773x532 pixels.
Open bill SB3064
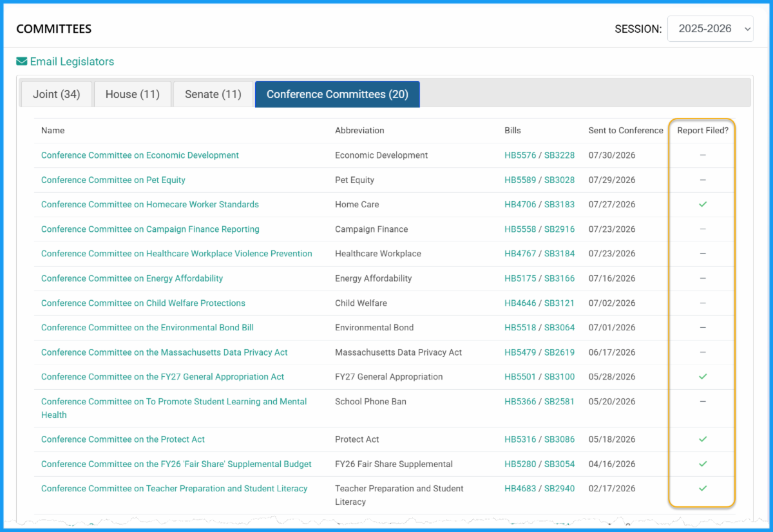559,327
